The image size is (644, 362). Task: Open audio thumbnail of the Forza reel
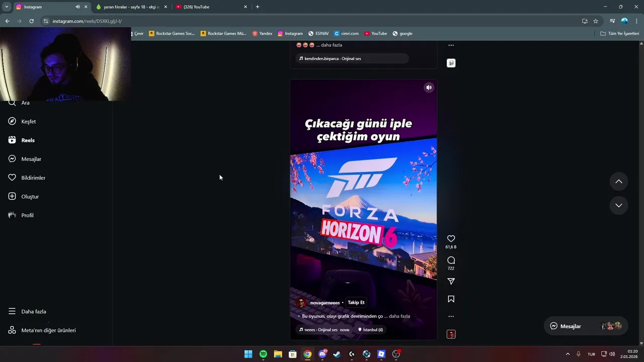451,334
